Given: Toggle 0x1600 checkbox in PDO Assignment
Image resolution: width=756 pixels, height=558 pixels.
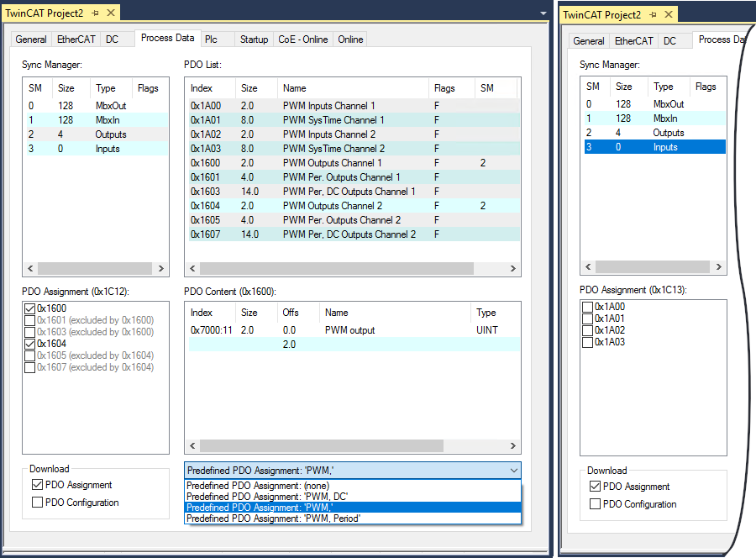Looking at the screenshot, I should point(30,308).
